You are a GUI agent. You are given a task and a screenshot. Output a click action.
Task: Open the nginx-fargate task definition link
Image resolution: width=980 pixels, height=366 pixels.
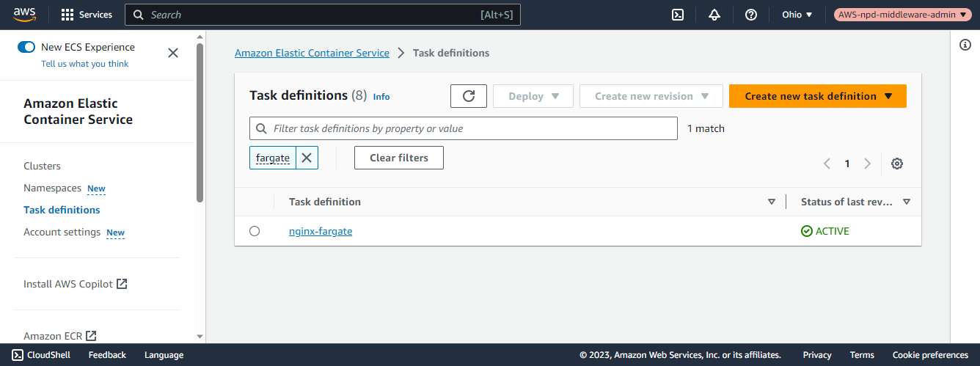[321, 231]
